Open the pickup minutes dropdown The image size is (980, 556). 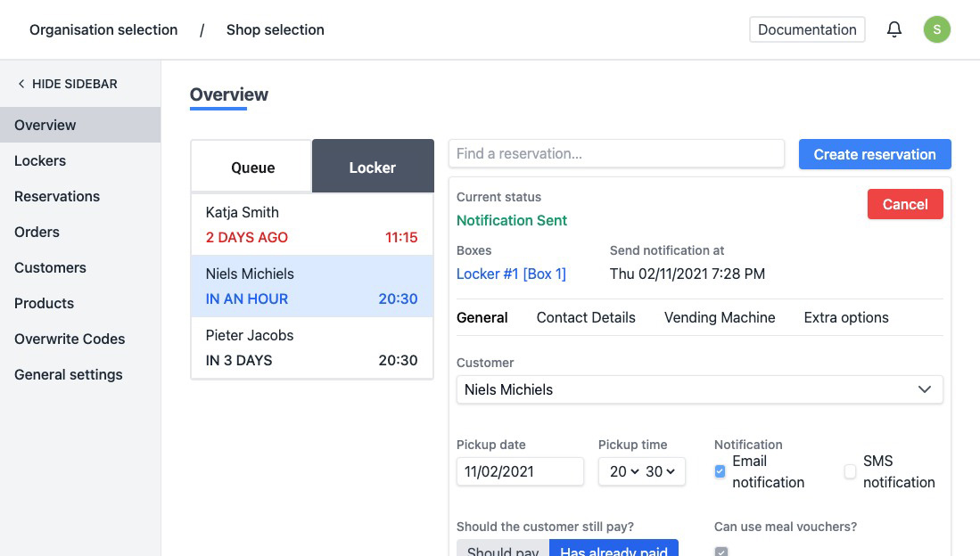[661, 471]
